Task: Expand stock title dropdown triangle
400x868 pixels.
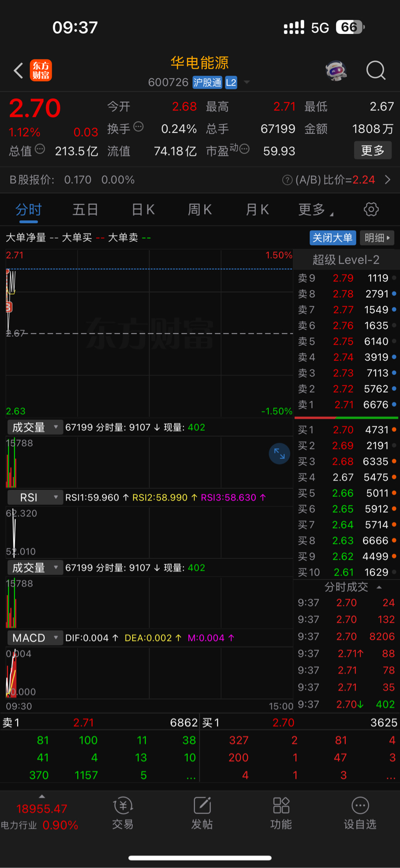Action: click(x=247, y=82)
